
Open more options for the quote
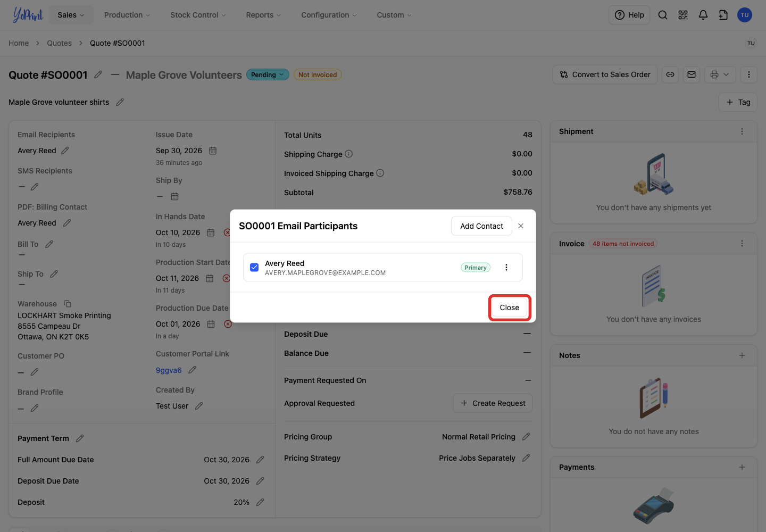click(x=749, y=74)
